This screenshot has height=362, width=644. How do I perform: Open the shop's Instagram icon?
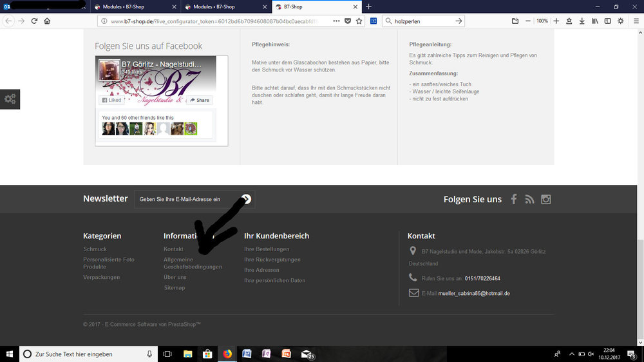(546, 199)
